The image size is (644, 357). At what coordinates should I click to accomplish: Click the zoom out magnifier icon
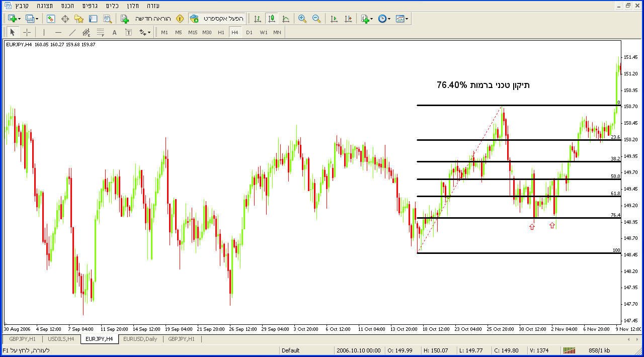coord(316,19)
